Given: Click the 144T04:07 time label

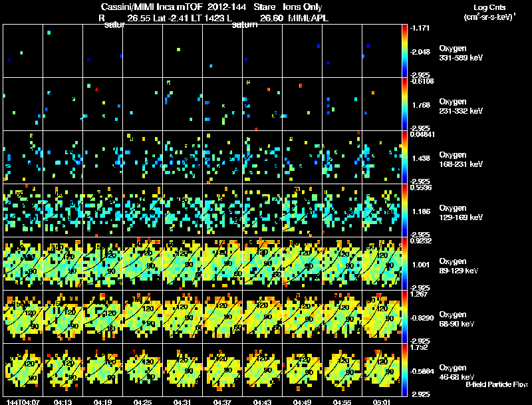Looking at the screenshot, I should coord(23,402).
